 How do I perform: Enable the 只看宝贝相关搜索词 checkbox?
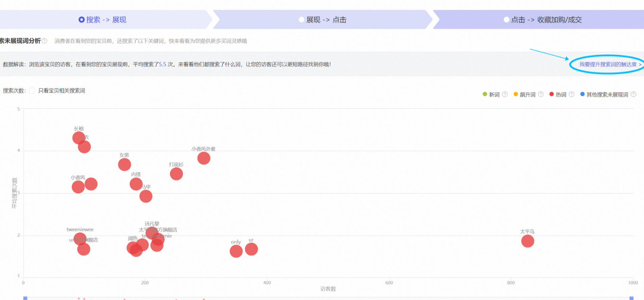click(x=32, y=91)
